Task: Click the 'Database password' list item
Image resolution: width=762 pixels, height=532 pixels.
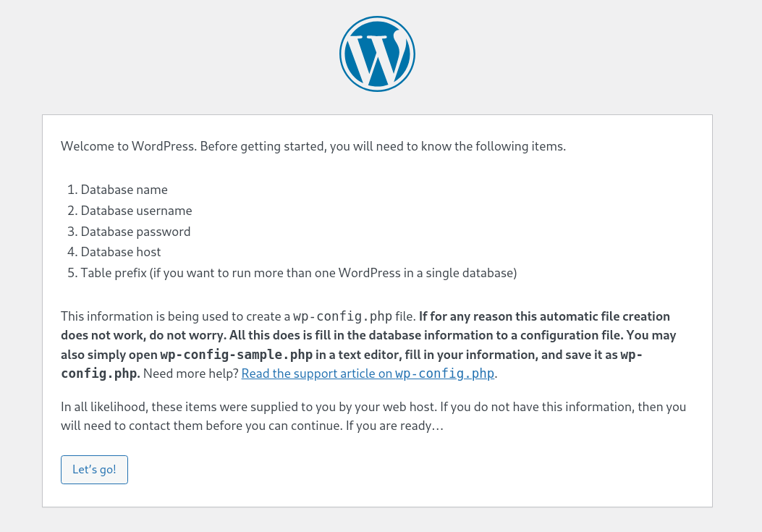Action: click(135, 232)
